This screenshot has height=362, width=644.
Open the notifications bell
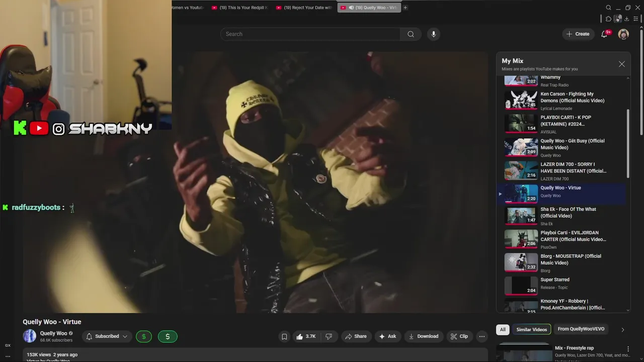(x=604, y=34)
